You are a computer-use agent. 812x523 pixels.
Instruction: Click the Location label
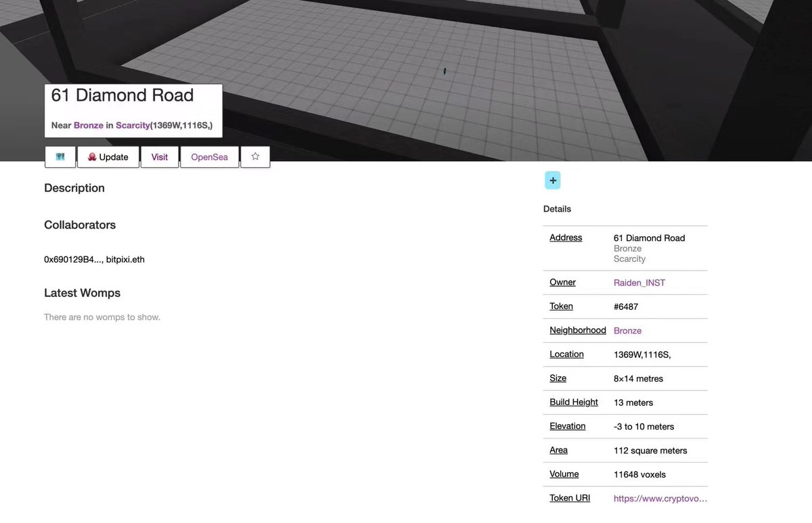coord(566,355)
